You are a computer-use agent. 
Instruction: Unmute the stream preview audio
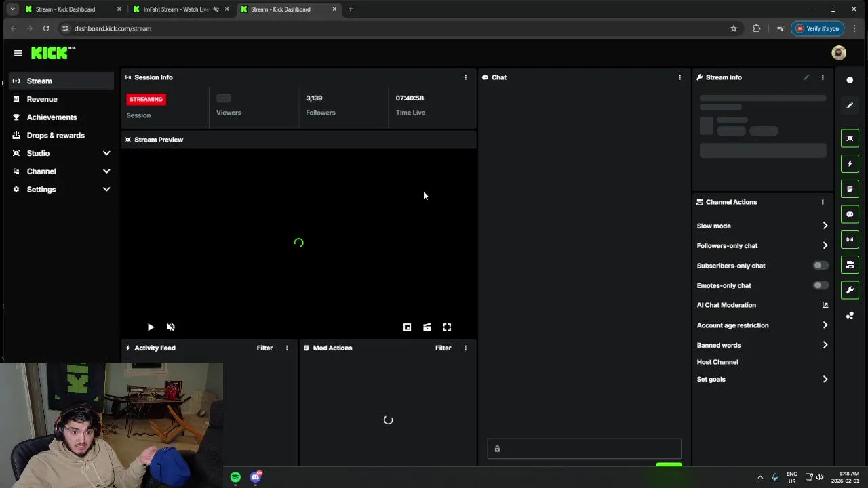coord(171,327)
